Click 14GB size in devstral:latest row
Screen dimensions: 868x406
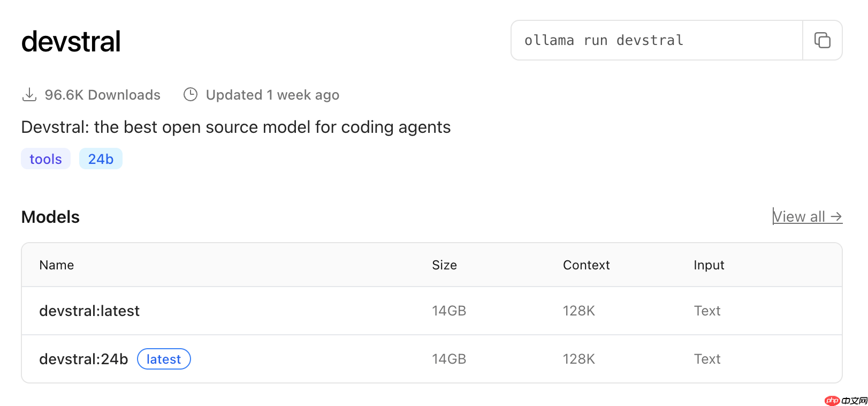click(x=449, y=311)
